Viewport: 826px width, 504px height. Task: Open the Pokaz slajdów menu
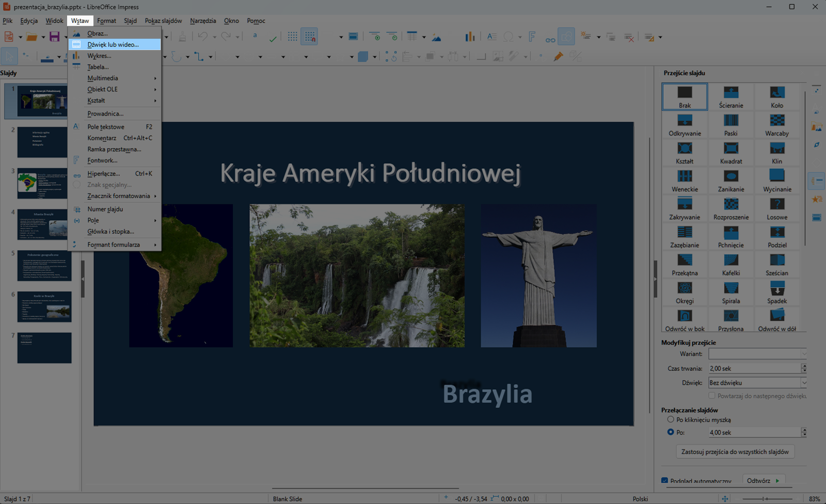(x=163, y=21)
